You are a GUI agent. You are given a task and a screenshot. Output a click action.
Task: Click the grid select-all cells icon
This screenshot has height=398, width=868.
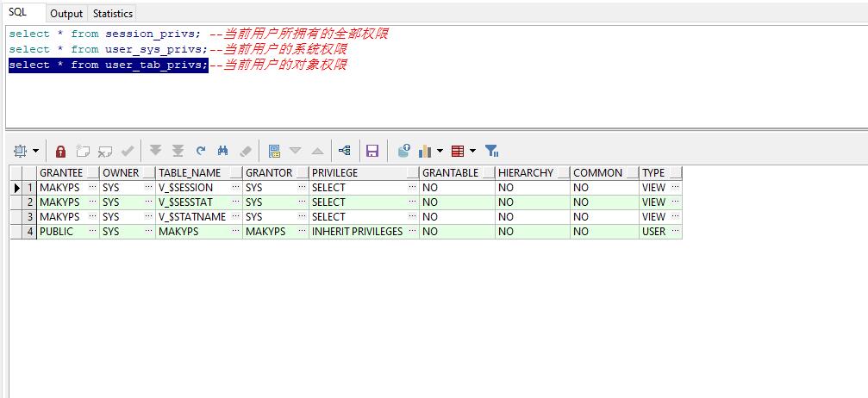[x=21, y=151]
